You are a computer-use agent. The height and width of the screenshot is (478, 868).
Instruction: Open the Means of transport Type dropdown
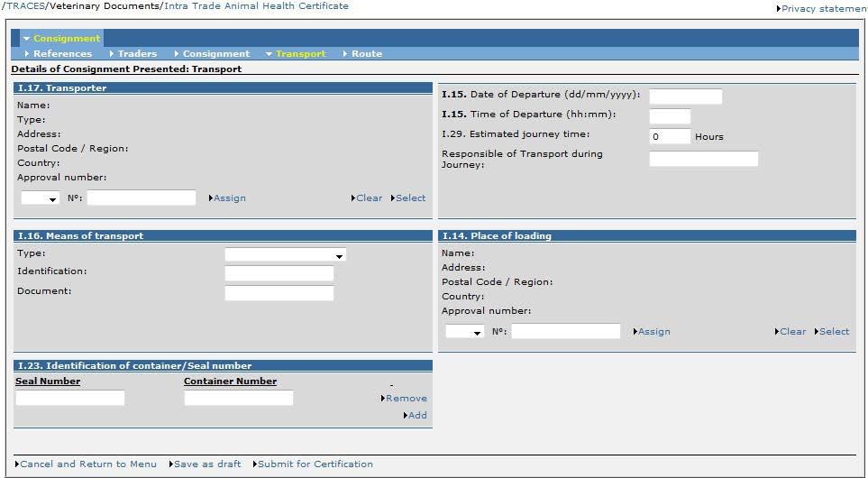[285, 255]
